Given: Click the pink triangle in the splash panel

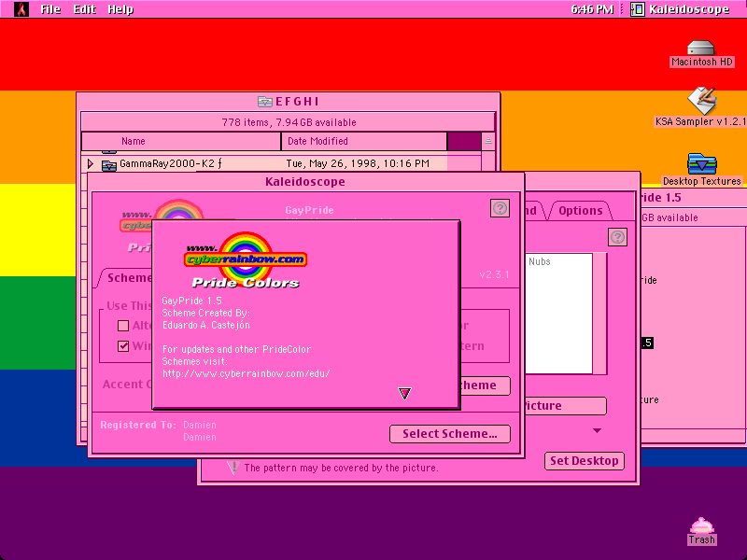Looking at the screenshot, I should (404, 393).
